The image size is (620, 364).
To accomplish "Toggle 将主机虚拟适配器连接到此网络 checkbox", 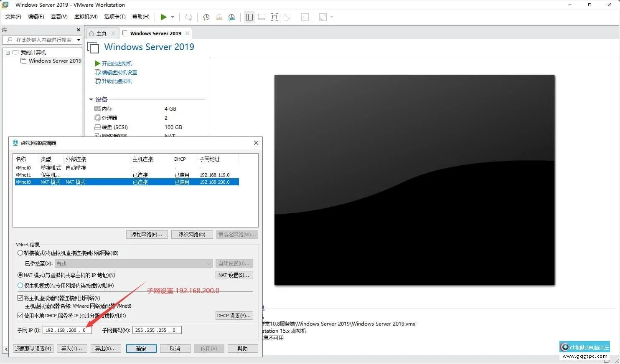I will tap(20, 298).
